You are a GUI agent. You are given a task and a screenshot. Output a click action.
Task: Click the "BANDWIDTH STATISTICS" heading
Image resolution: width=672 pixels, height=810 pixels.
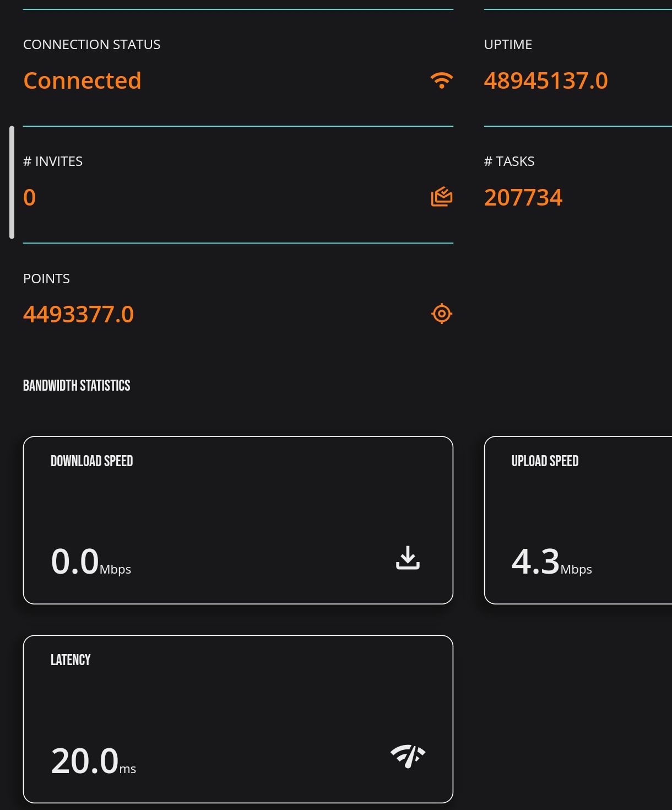(x=77, y=385)
